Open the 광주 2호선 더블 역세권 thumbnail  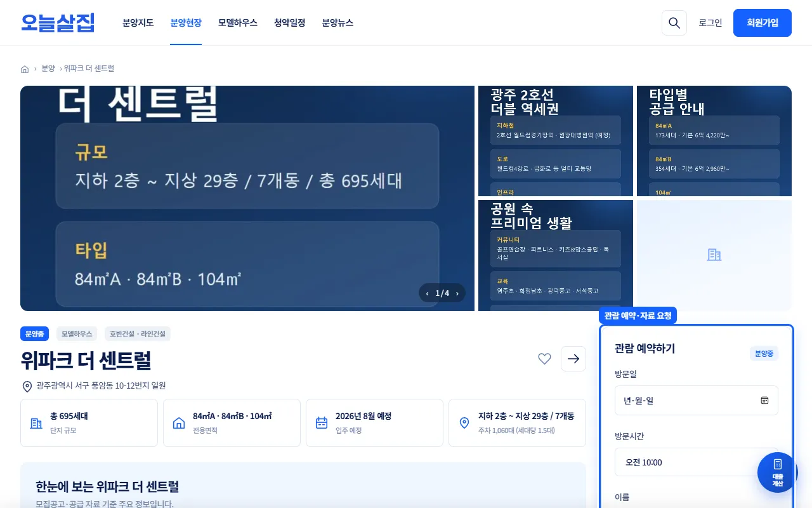point(556,141)
